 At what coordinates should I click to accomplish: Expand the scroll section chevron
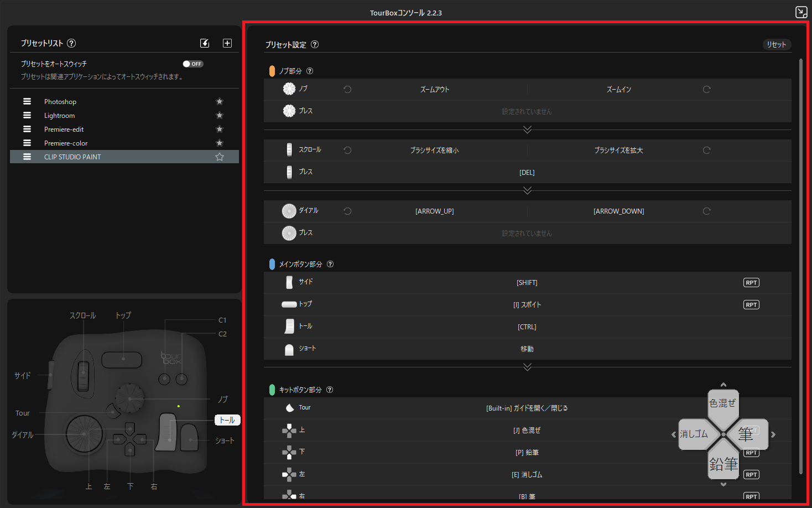point(527,190)
